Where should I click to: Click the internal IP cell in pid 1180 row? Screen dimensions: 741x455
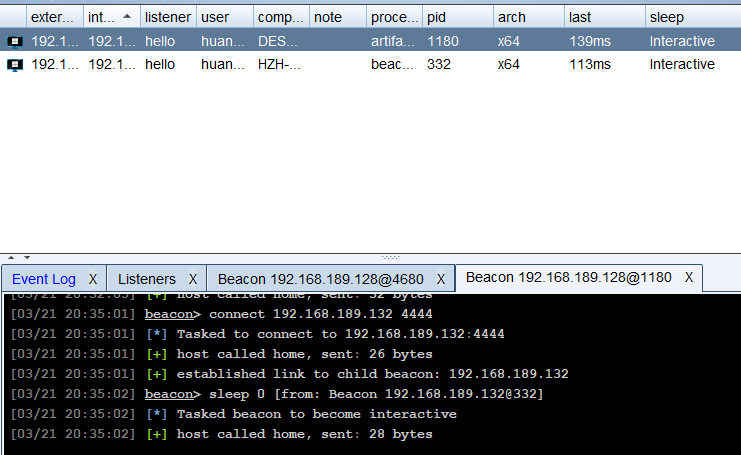pyautogui.click(x=112, y=41)
